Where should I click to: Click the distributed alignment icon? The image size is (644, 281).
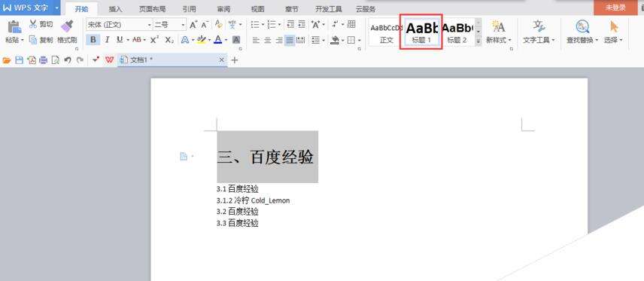tap(301, 41)
